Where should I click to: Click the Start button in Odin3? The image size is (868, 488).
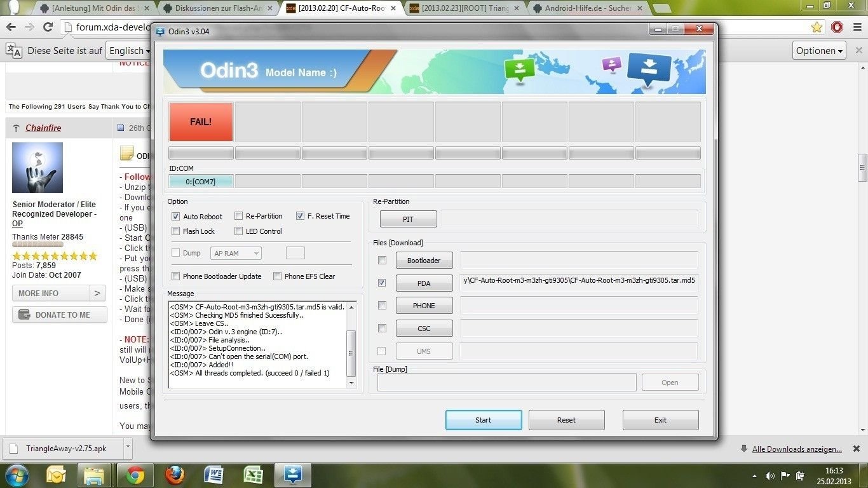coord(484,420)
